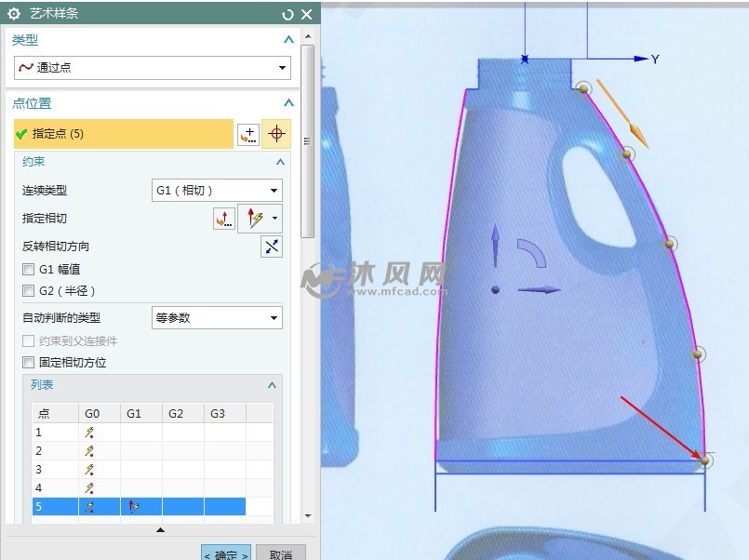Collapse the 点位置 section

click(288, 102)
